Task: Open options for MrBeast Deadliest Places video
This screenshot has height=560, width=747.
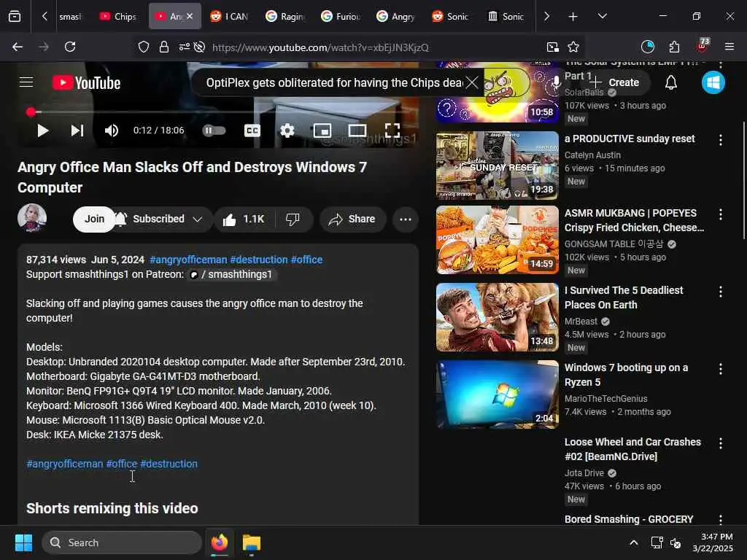Action: coord(720,292)
